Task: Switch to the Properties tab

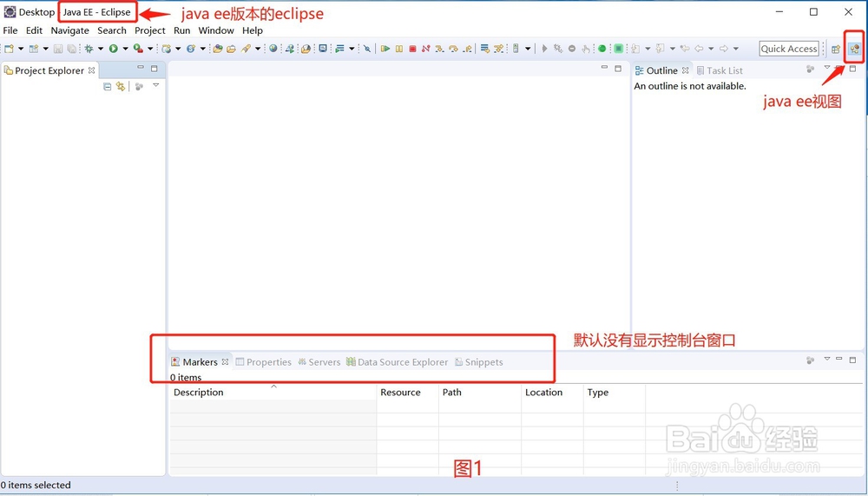Action: [264, 362]
